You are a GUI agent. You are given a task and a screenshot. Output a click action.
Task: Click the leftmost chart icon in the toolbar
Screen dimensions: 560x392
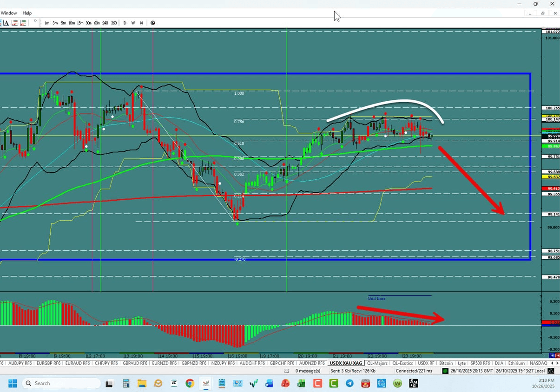2,22
